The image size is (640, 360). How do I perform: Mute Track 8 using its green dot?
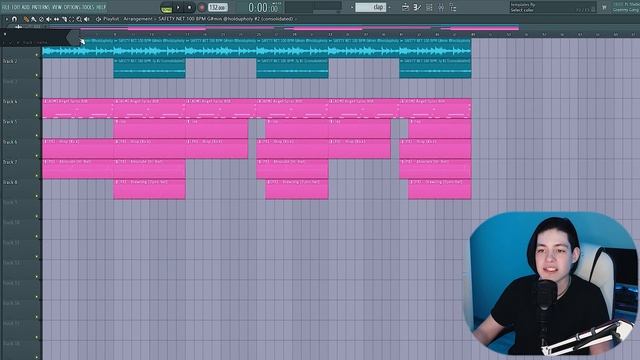tap(37, 196)
